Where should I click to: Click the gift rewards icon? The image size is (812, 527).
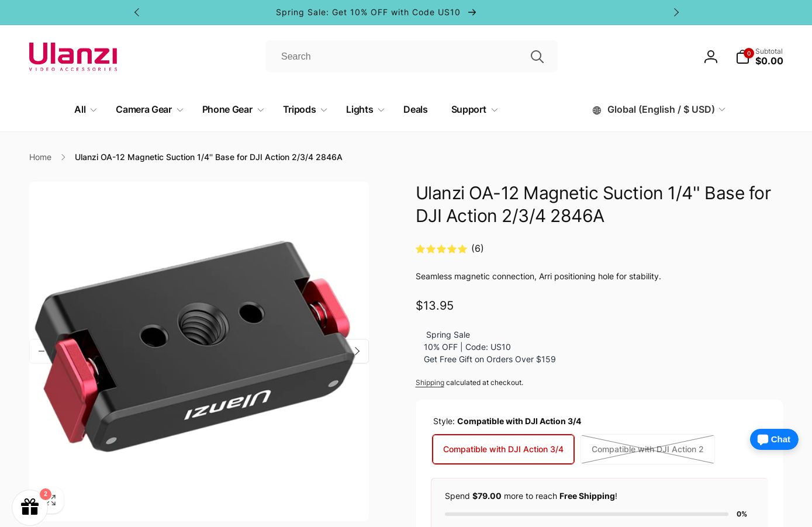(x=30, y=507)
